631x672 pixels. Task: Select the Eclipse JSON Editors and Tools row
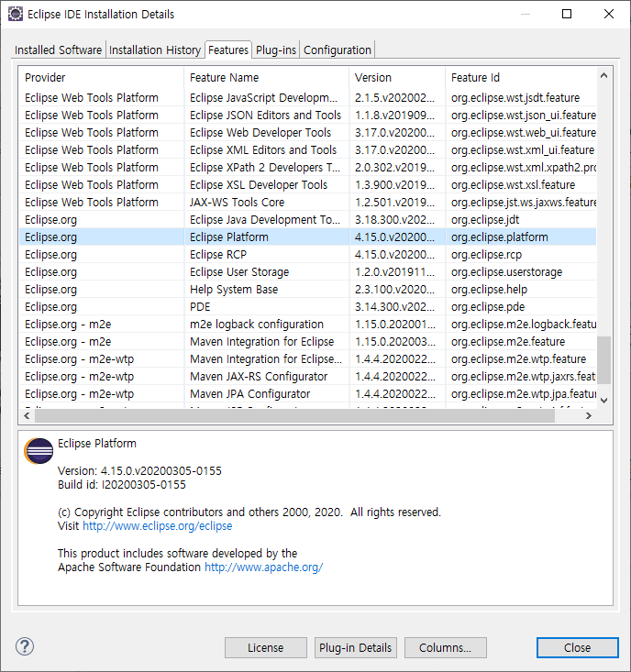click(307, 116)
